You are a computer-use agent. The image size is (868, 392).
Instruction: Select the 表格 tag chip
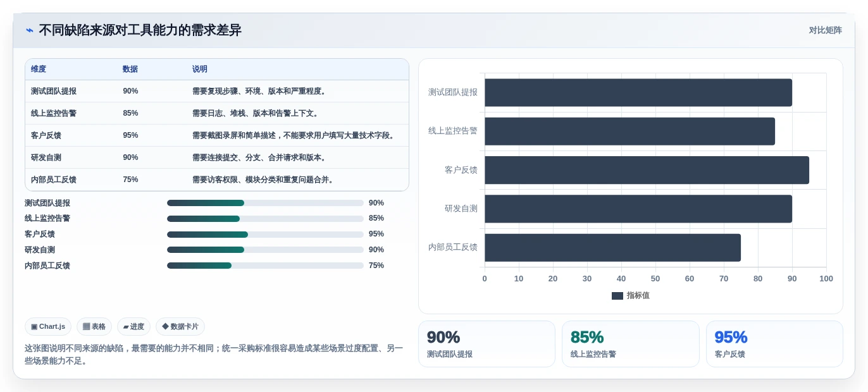[x=94, y=327]
